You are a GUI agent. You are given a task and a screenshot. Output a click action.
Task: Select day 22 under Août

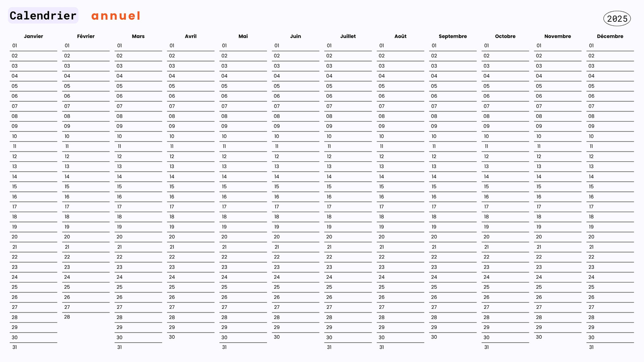(382, 257)
